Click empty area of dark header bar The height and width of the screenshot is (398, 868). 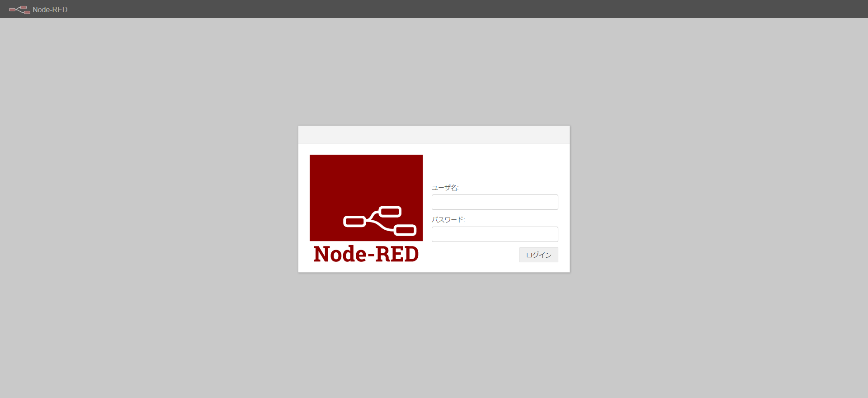pos(452,9)
